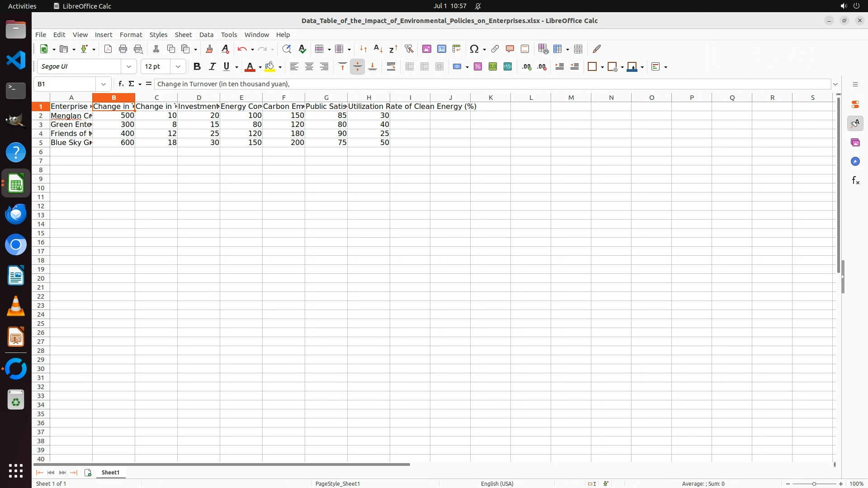This screenshot has height=488, width=868.
Task: Click the Background Color highlight swatch
Action: pos(270,67)
